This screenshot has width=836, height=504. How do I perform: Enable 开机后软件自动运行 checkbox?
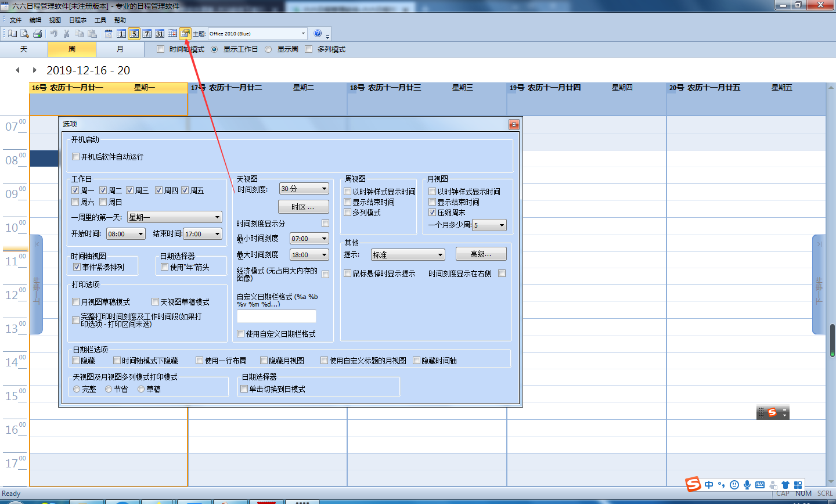pos(75,157)
